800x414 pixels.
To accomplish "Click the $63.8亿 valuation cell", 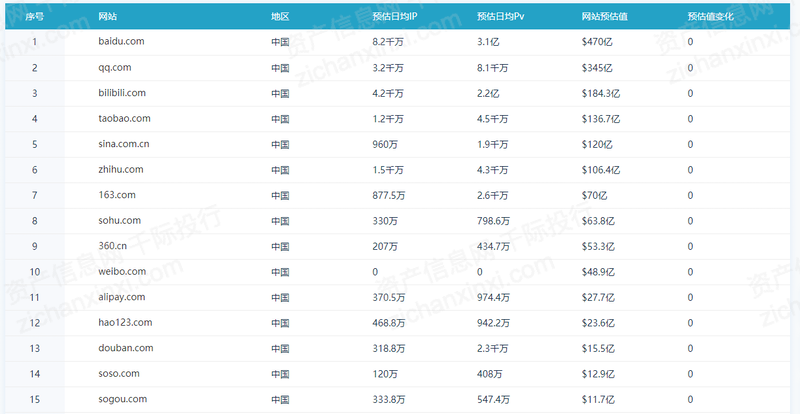I will (598, 221).
